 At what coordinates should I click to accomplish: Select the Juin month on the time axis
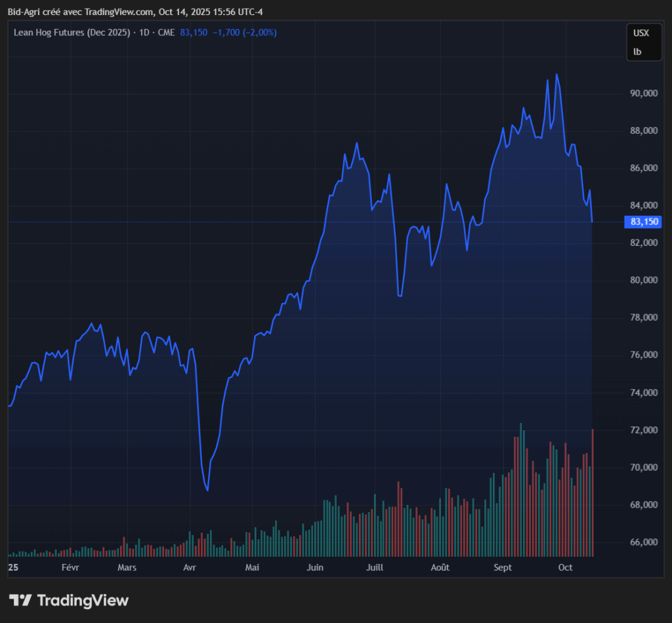pyautogui.click(x=315, y=567)
